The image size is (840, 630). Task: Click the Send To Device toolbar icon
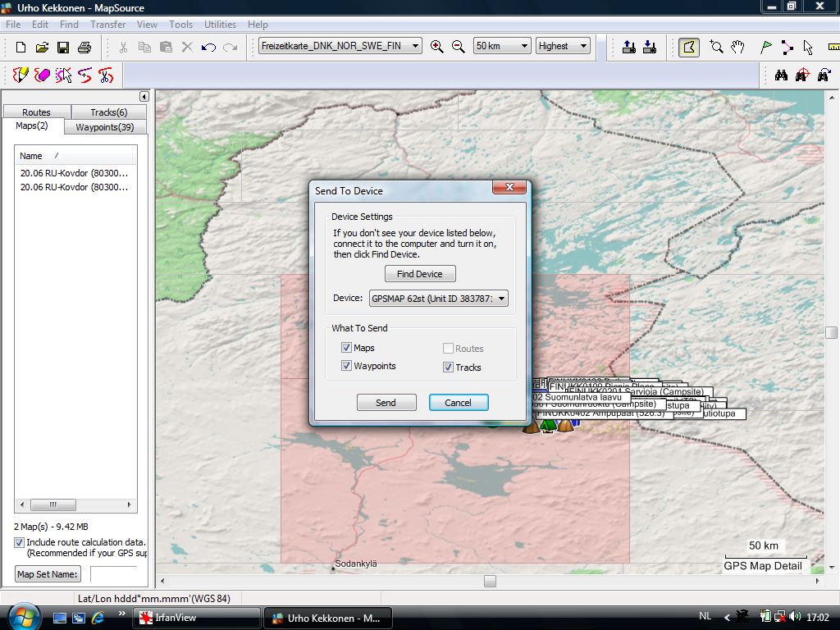click(x=628, y=47)
